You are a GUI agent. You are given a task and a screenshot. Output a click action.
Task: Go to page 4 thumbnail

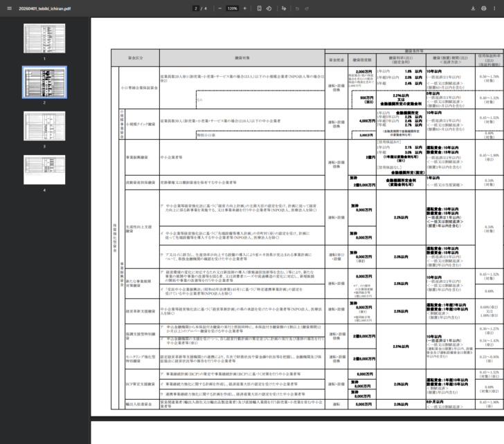tap(44, 170)
